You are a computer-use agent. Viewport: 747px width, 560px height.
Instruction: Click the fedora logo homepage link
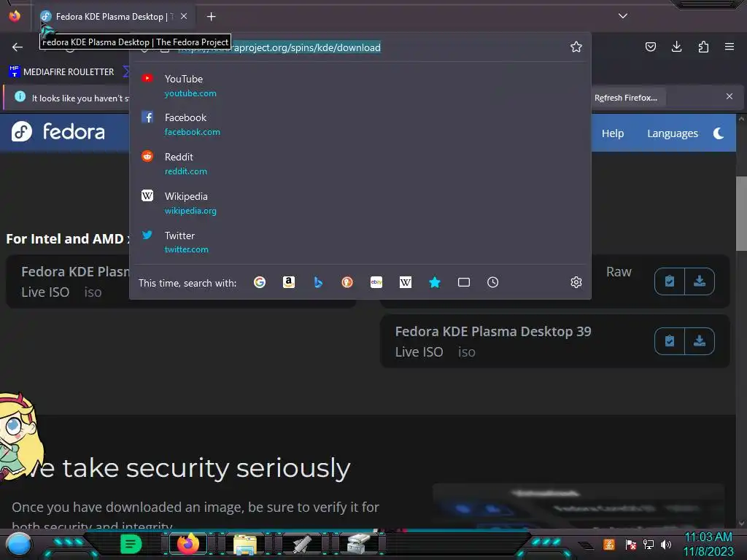(x=58, y=131)
